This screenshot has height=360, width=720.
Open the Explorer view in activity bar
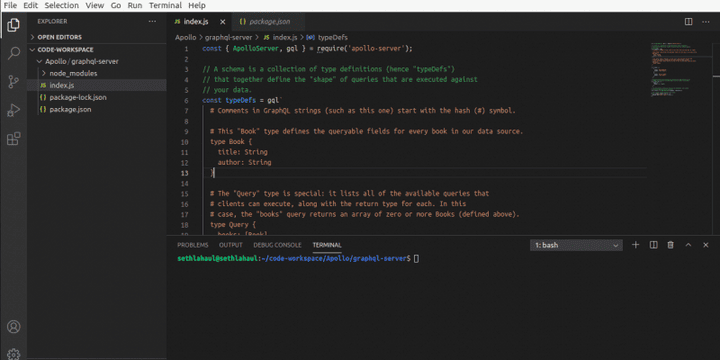(x=13, y=25)
